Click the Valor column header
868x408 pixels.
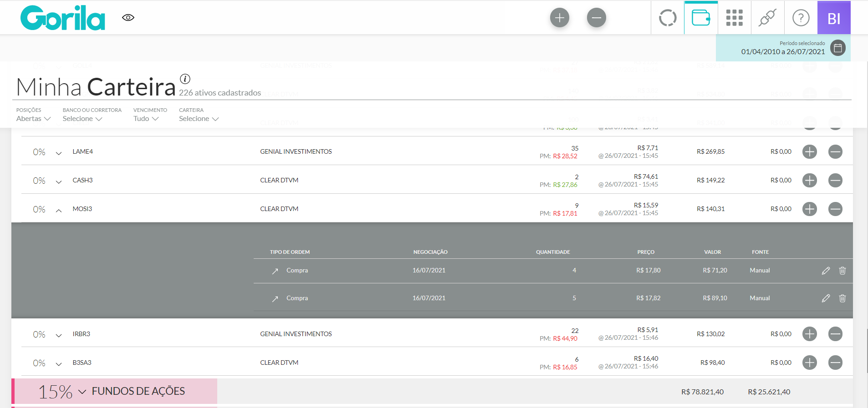coord(712,252)
